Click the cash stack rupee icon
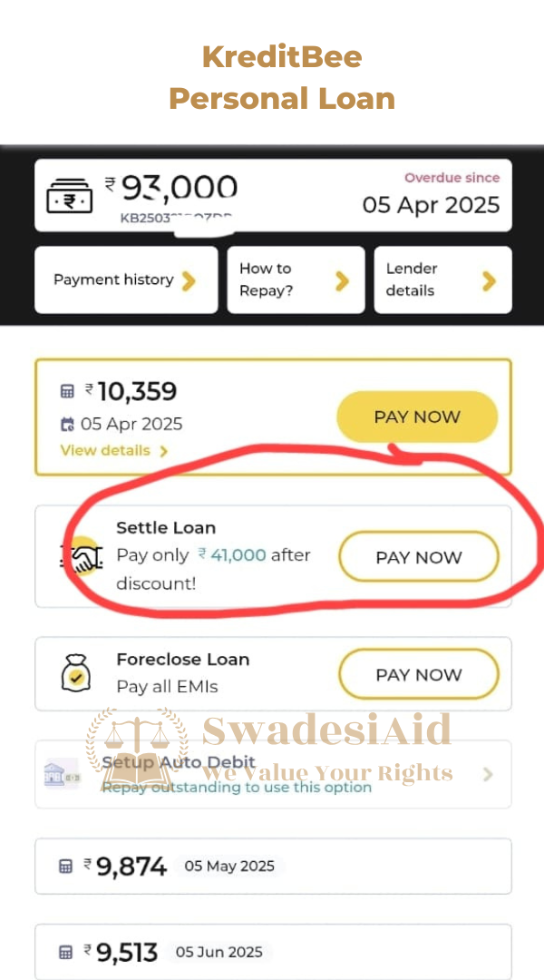544x980 pixels. pyautogui.click(x=70, y=194)
